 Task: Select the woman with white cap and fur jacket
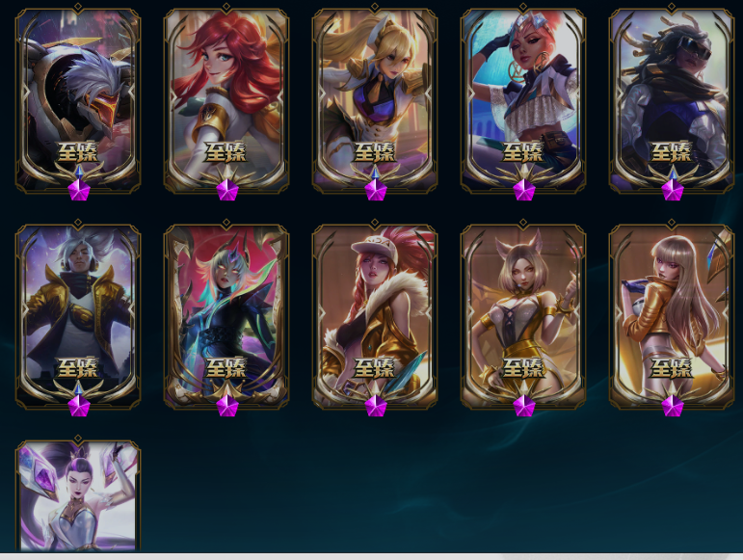point(375,316)
